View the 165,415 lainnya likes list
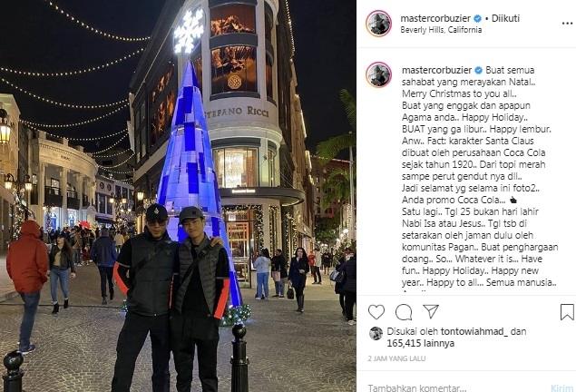The height and width of the screenshot is (392, 576). pos(421,343)
